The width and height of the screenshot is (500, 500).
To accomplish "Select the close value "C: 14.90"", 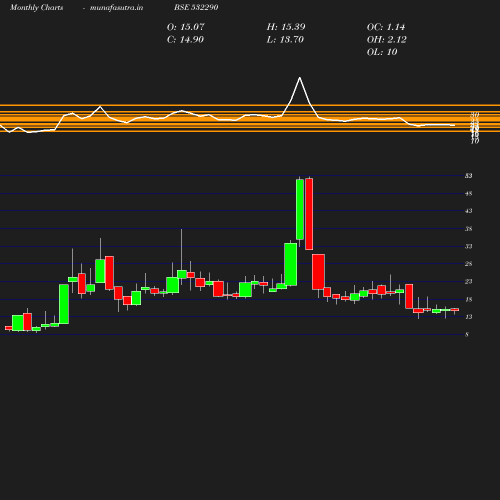I will (x=185, y=40).
